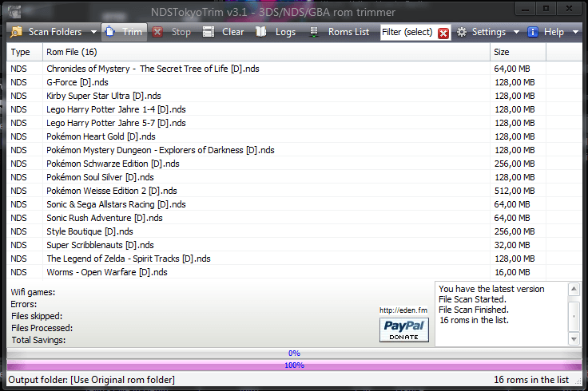Sort by the Type column header
Screen dimensions: 588x391
pos(25,52)
